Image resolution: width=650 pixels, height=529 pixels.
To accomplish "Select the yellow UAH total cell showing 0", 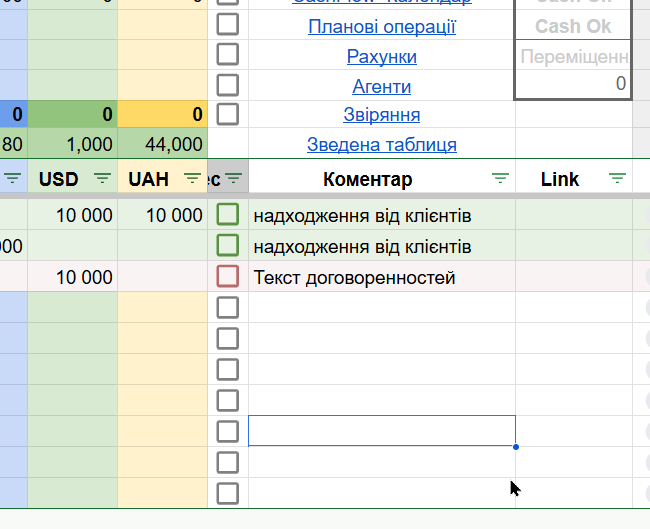I will pyautogui.click(x=162, y=114).
